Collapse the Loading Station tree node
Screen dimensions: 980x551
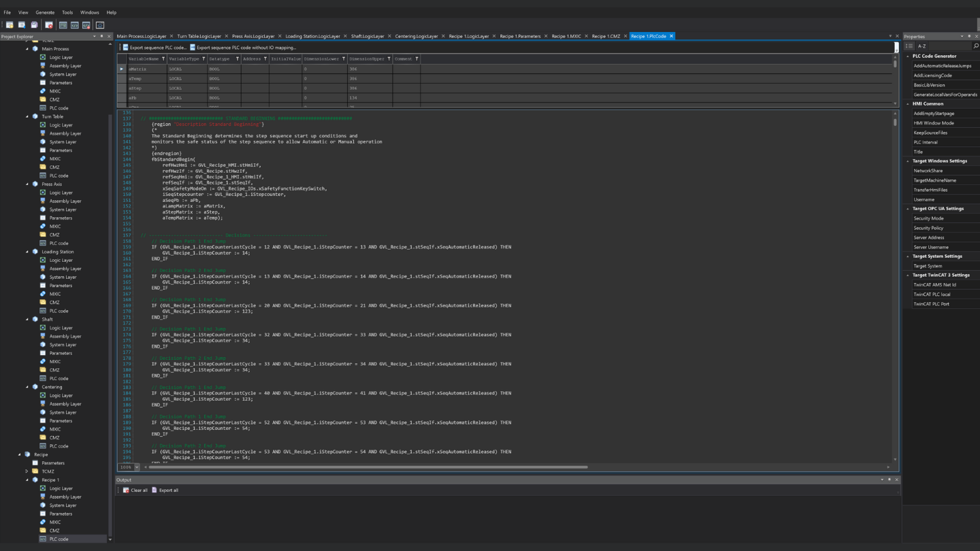[x=27, y=252]
